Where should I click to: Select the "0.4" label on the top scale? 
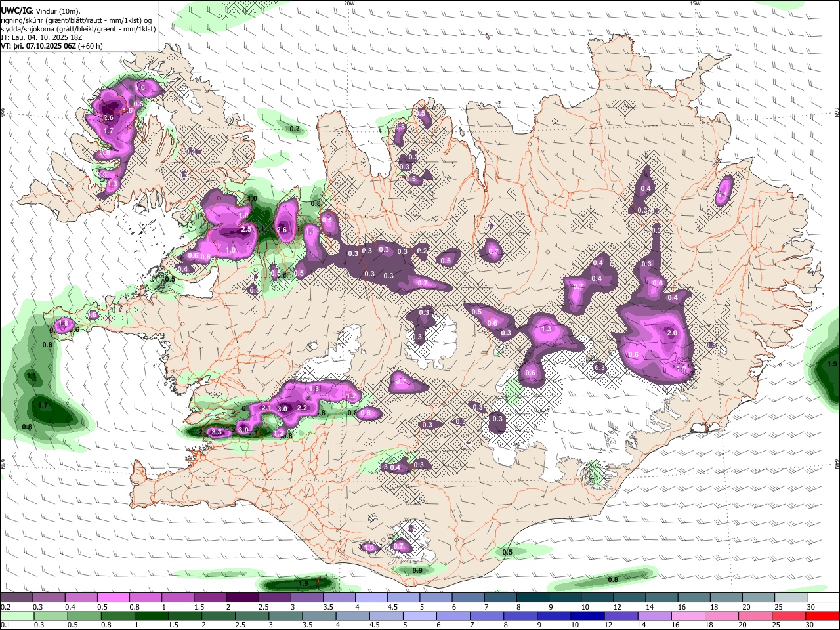pos(70,607)
